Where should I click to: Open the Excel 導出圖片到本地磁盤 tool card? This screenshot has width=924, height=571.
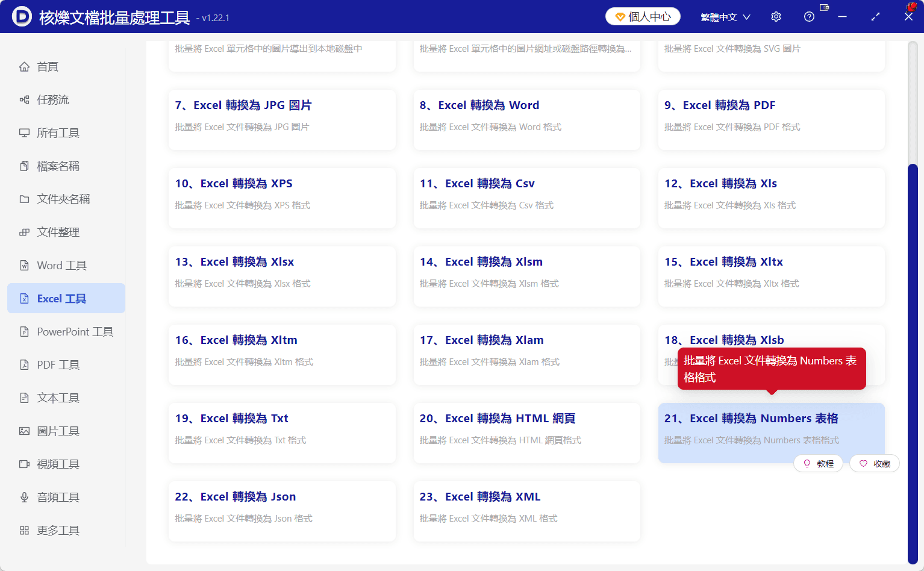tap(282, 56)
